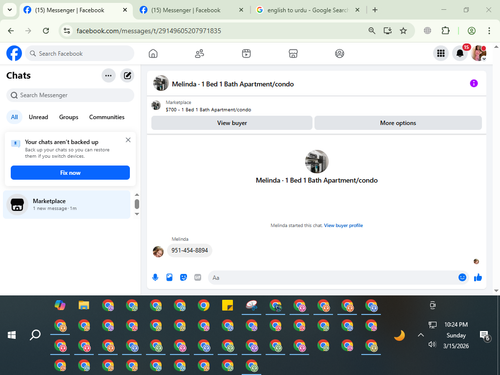The image size is (500, 375).
Task: Click the Aa message input field
Action: point(333,278)
